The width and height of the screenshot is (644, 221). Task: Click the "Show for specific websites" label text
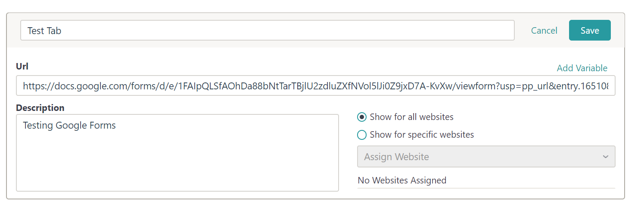click(x=422, y=135)
